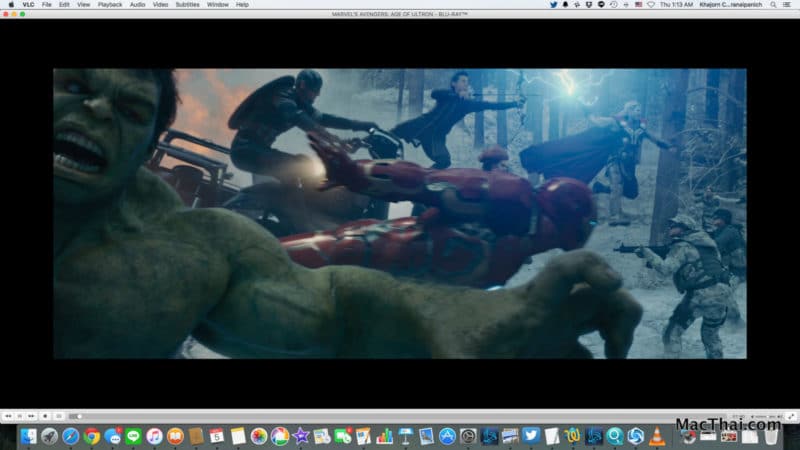
Task: Open the File menu
Action: [x=46, y=5]
